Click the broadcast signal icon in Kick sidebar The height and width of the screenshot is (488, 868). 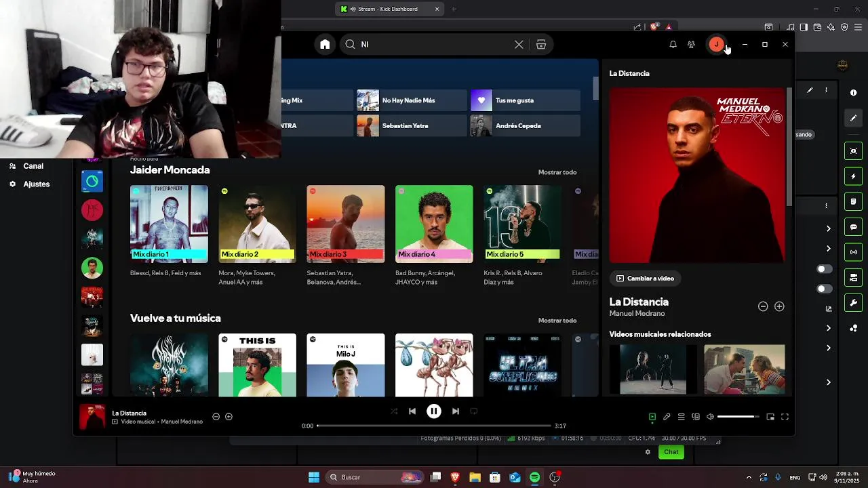(x=853, y=252)
